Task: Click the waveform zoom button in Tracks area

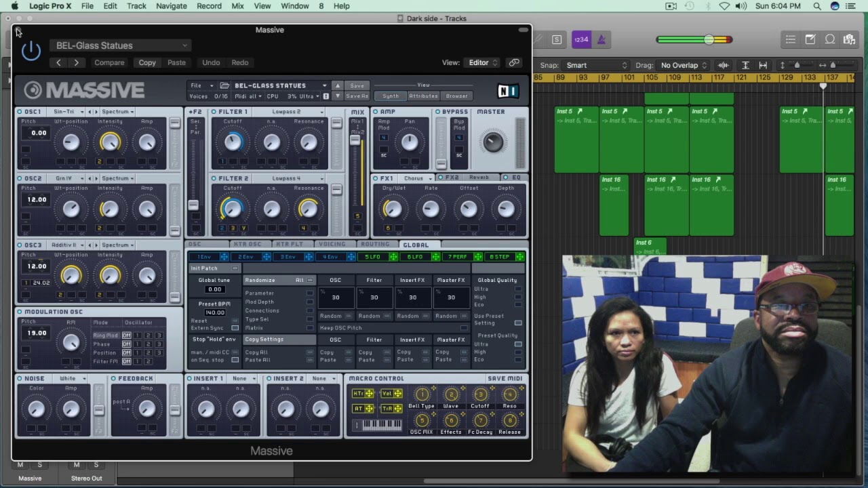Action: coord(724,65)
